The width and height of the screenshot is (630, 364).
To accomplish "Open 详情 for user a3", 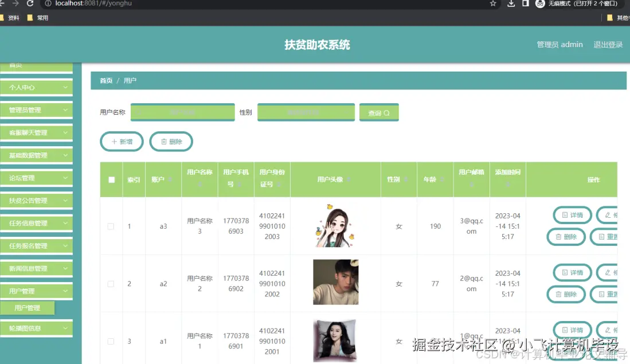I will 572,215.
